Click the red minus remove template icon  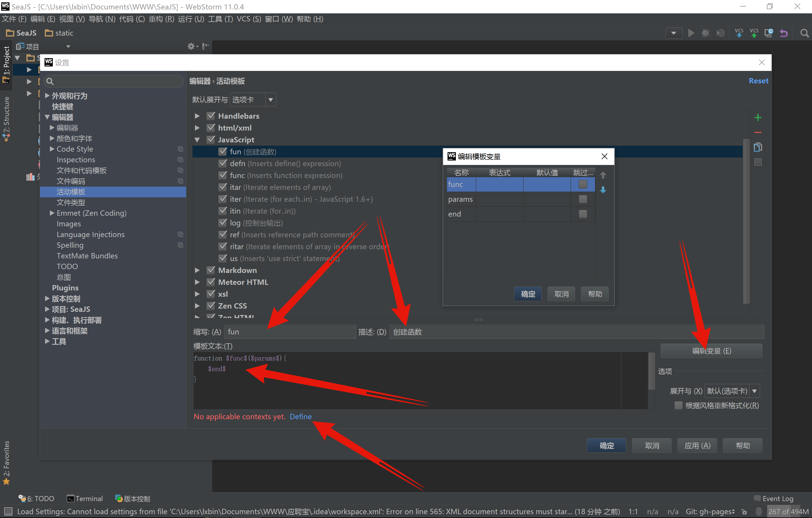tap(758, 132)
